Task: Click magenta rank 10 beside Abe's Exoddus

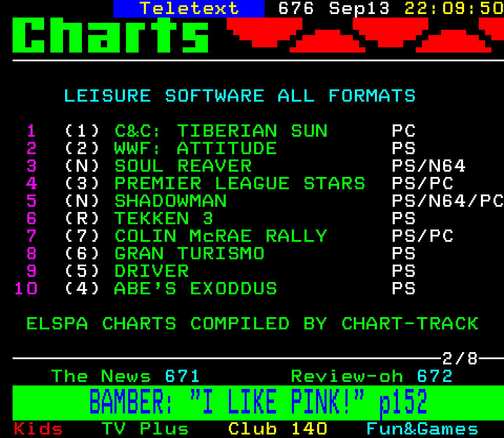Action: [26, 289]
